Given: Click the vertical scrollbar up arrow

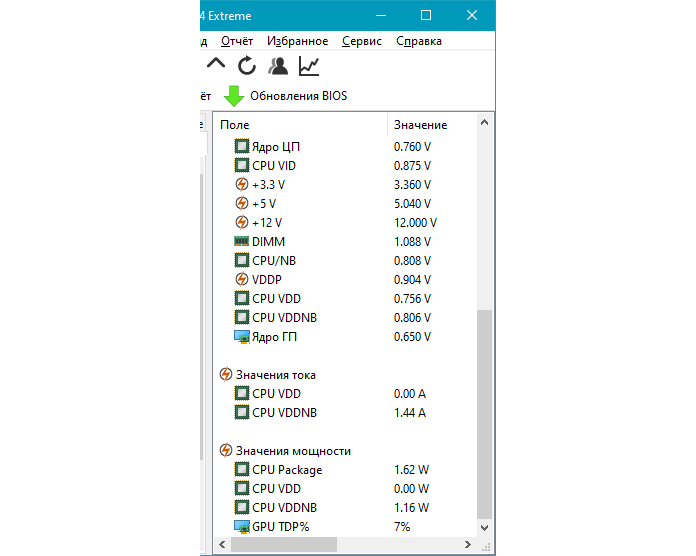Looking at the screenshot, I should pyautogui.click(x=484, y=122).
